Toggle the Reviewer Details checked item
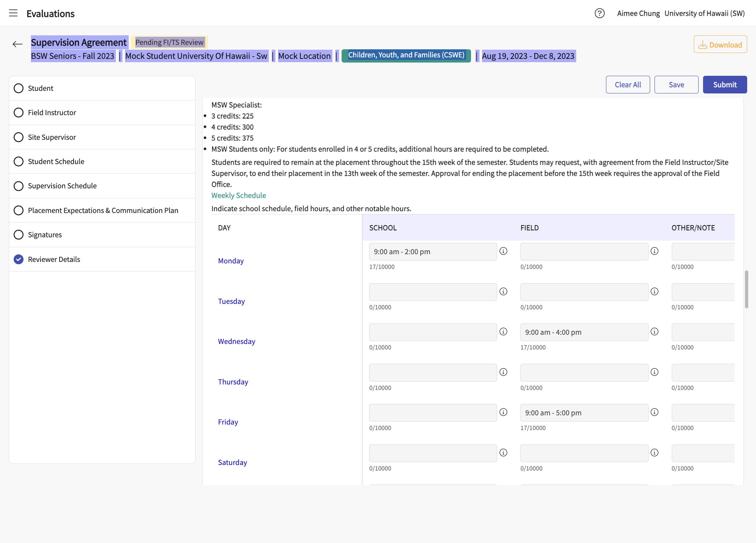The image size is (756, 543). pos(18,259)
